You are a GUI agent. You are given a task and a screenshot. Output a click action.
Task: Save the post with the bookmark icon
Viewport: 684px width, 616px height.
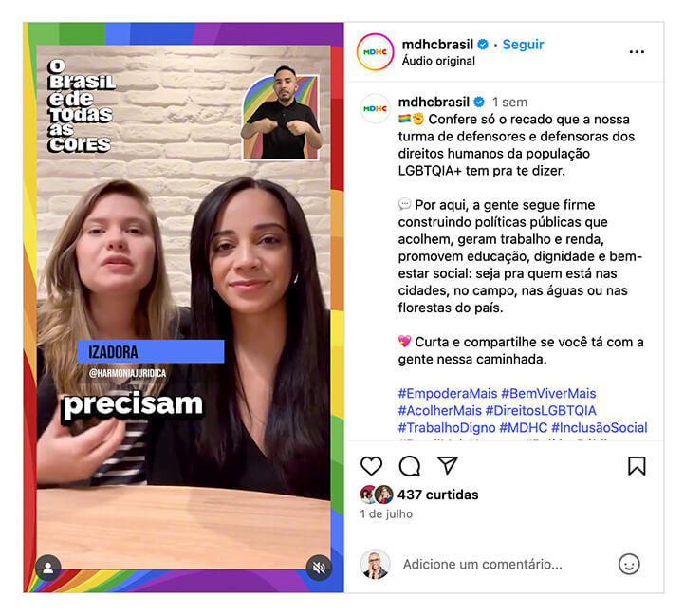tap(637, 466)
